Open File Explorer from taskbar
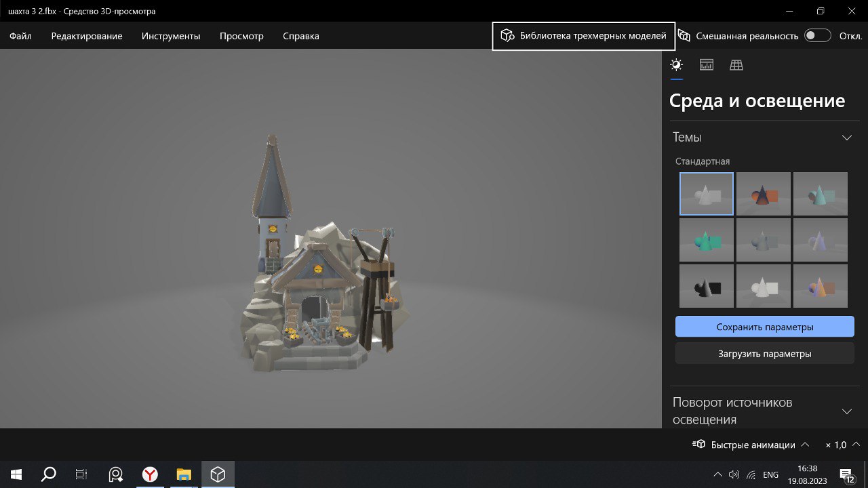Screen dimensions: 868x488 click(x=184, y=474)
